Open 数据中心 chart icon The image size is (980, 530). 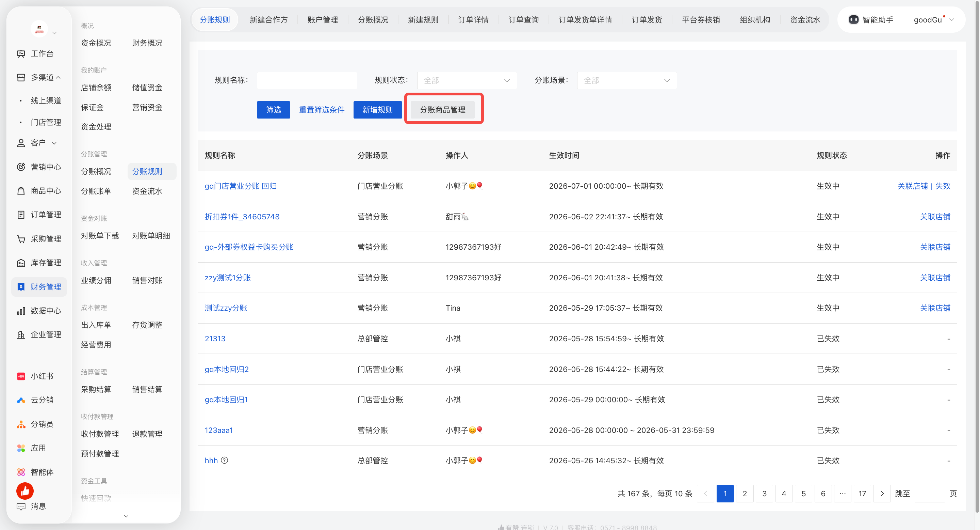tap(21, 311)
